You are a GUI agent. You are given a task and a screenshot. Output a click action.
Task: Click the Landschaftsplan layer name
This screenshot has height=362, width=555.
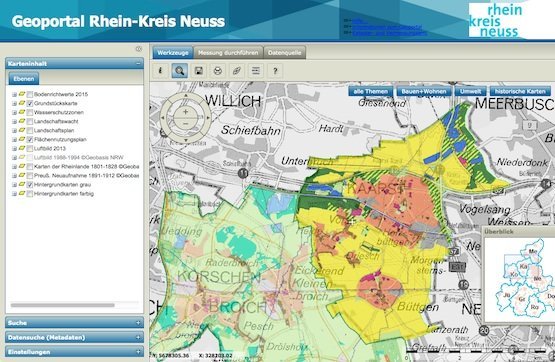tap(54, 131)
